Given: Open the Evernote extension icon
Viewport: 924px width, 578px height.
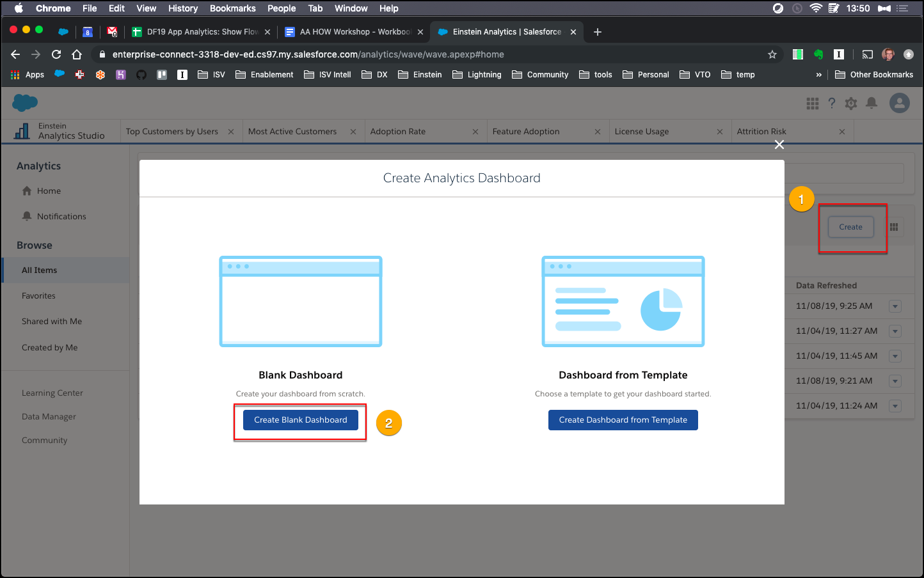Looking at the screenshot, I should [818, 54].
